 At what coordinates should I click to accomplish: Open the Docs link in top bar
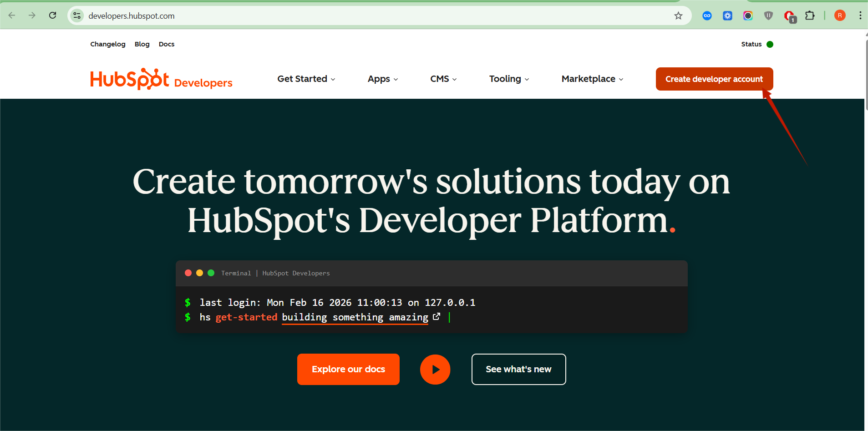pos(167,44)
